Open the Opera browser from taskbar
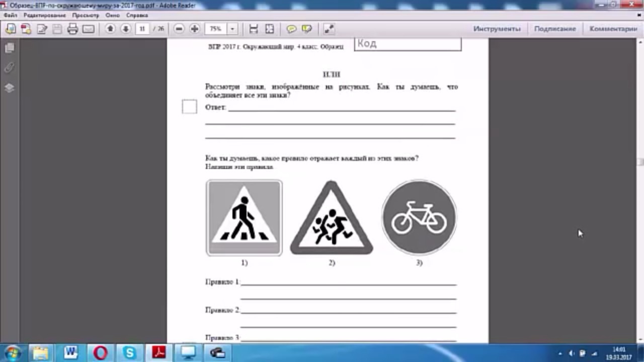 [x=101, y=352]
